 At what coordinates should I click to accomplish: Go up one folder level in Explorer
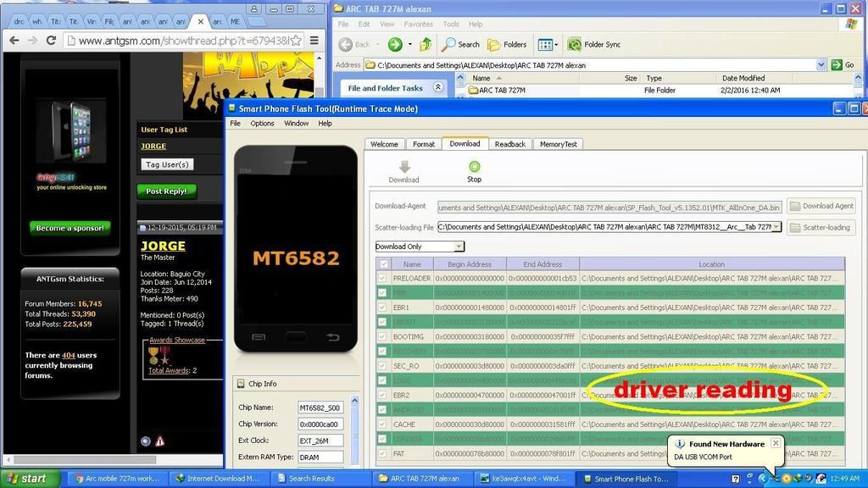coord(426,44)
